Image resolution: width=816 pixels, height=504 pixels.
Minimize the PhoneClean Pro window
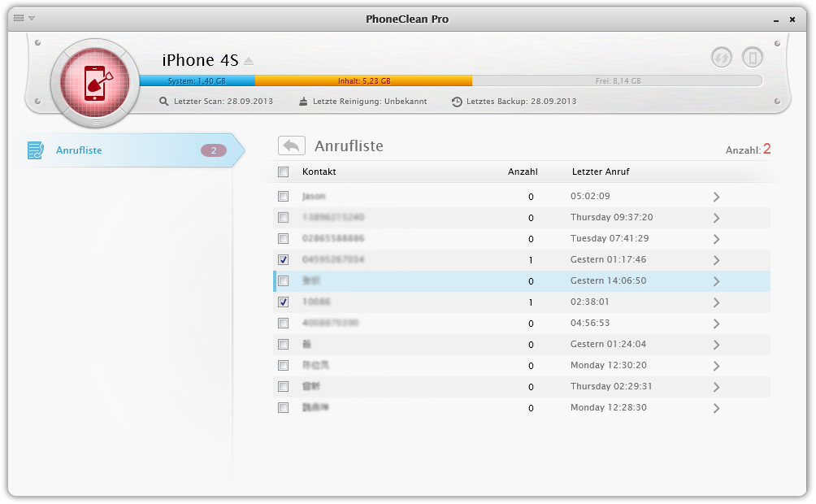tap(776, 20)
